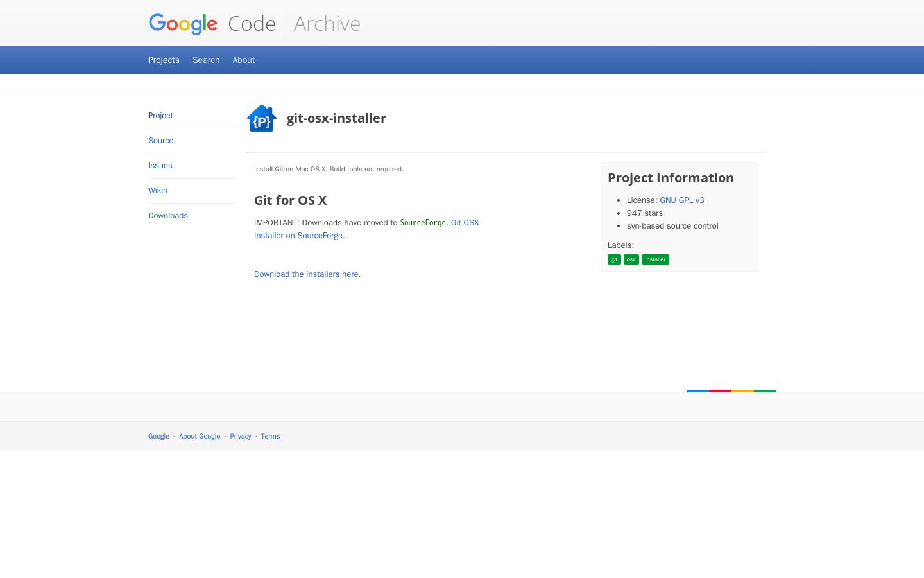Click the 'svn-based source control' entry
The width and height of the screenshot is (924, 578).
[x=672, y=226]
